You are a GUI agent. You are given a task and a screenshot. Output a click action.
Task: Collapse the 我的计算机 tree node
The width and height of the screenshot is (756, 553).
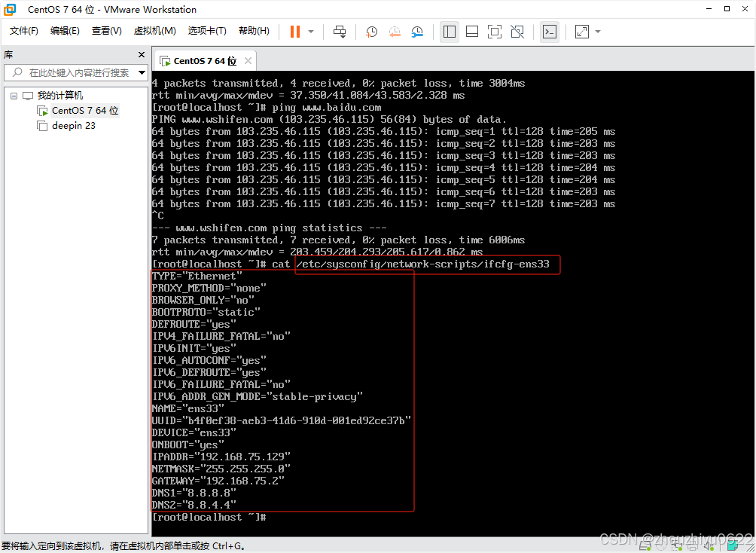pyautogui.click(x=14, y=96)
